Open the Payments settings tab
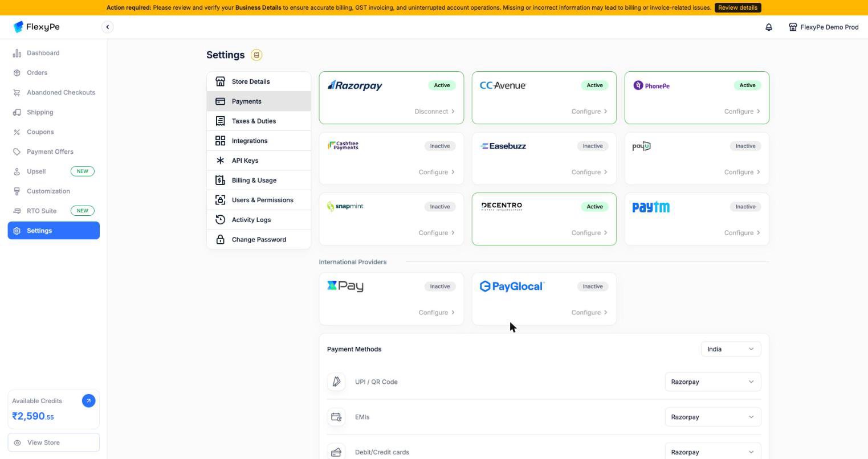The image size is (868, 459). [259, 101]
